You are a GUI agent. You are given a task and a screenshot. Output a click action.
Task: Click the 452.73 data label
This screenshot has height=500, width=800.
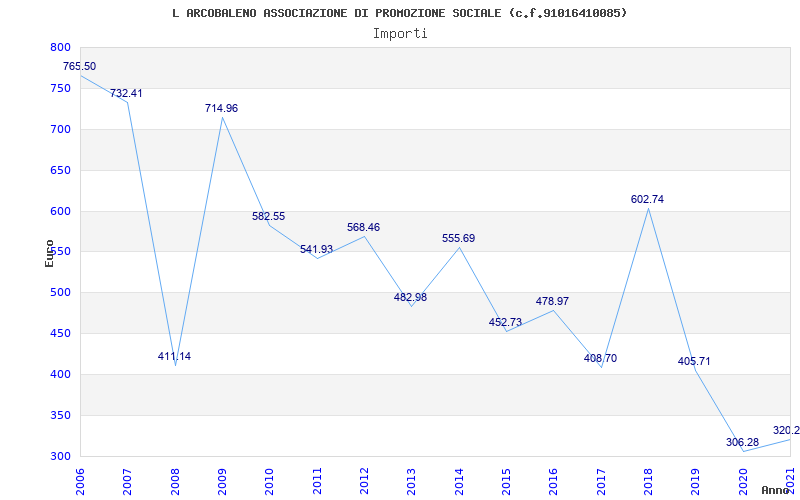click(505, 322)
